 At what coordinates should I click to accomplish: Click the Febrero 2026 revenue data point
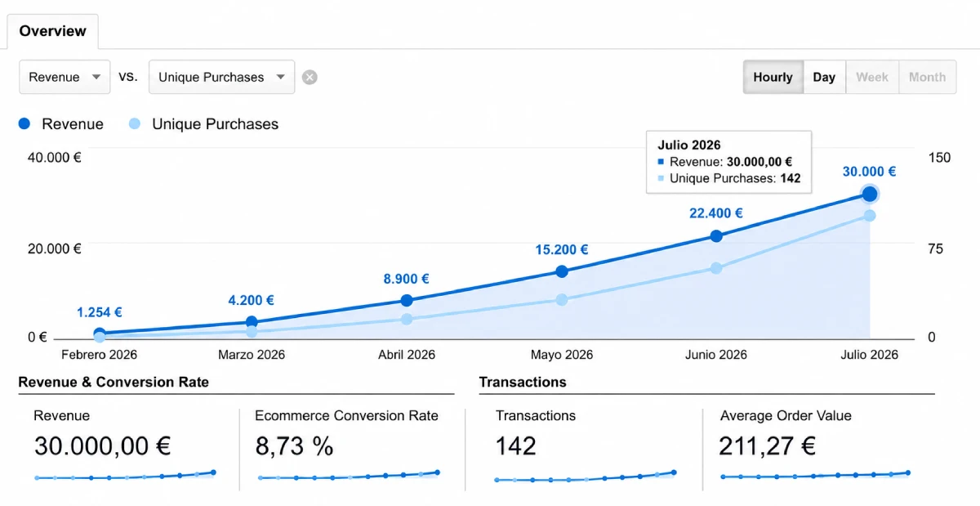[100, 334]
